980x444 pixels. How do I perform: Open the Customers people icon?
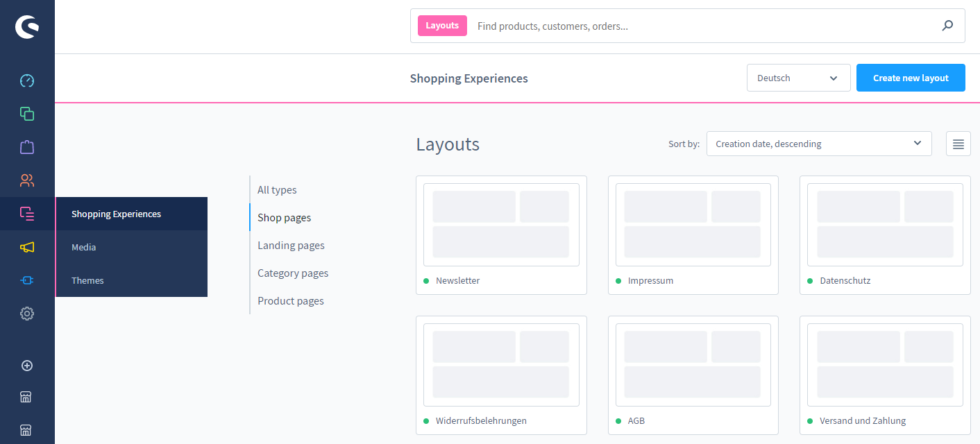pos(27,180)
